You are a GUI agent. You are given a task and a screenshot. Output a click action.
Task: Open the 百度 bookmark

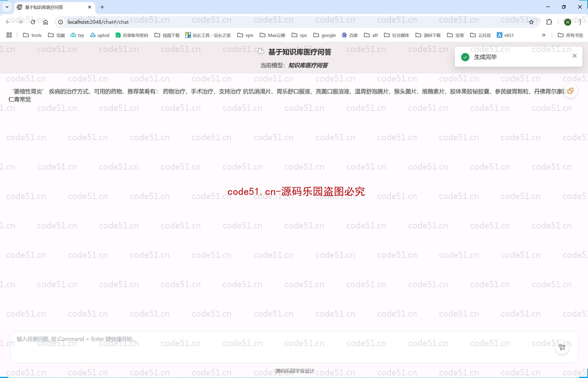[x=350, y=35]
